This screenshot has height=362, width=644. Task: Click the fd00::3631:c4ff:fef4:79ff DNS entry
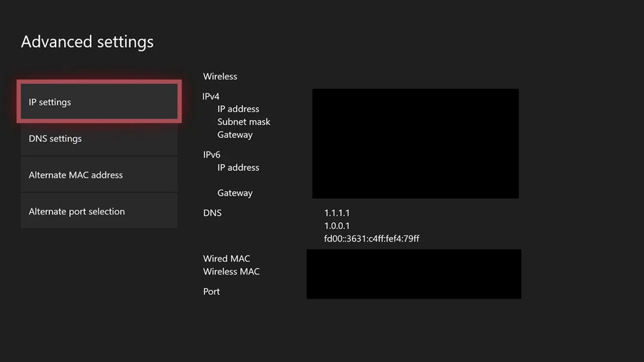point(372,238)
